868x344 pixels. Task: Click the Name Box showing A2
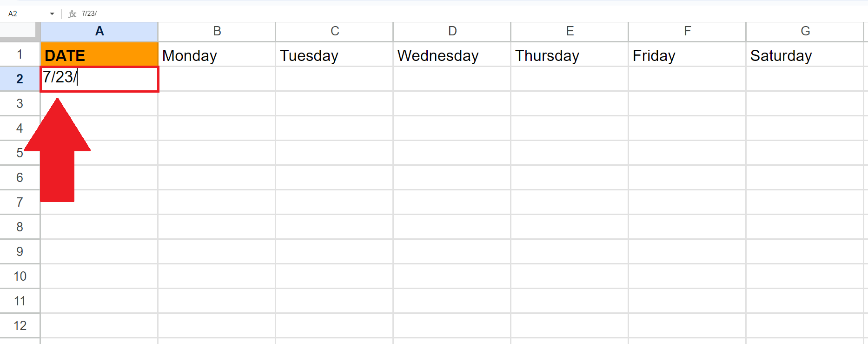point(14,13)
